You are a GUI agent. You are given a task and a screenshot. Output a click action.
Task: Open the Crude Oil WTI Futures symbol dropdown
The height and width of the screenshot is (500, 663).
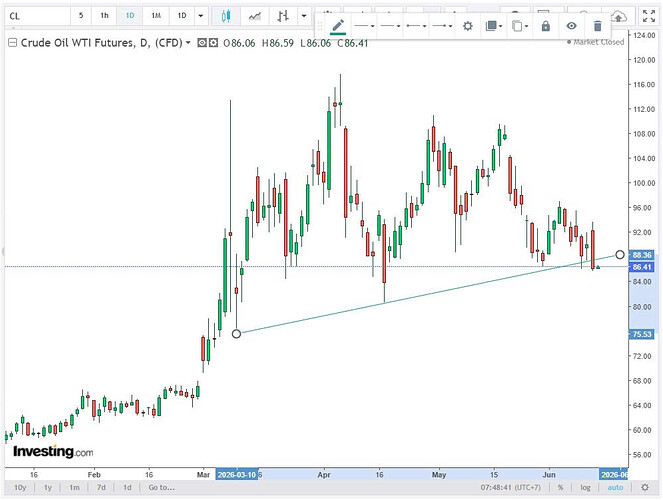tap(188, 43)
